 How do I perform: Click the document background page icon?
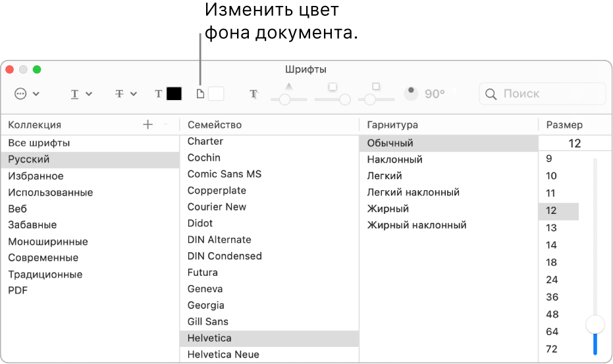click(x=200, y=94)
